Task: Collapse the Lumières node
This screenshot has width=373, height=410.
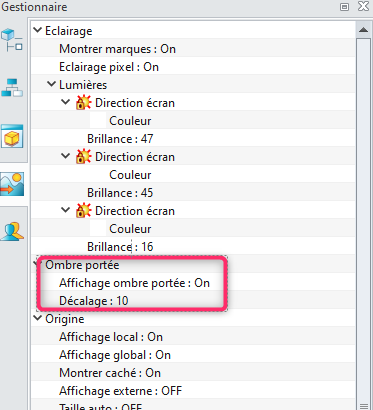Action: (51, 84)
